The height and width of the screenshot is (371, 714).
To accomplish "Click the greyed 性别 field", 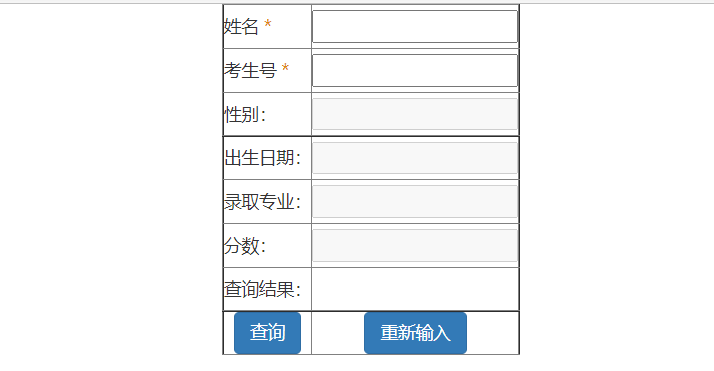I will (415, 114).
